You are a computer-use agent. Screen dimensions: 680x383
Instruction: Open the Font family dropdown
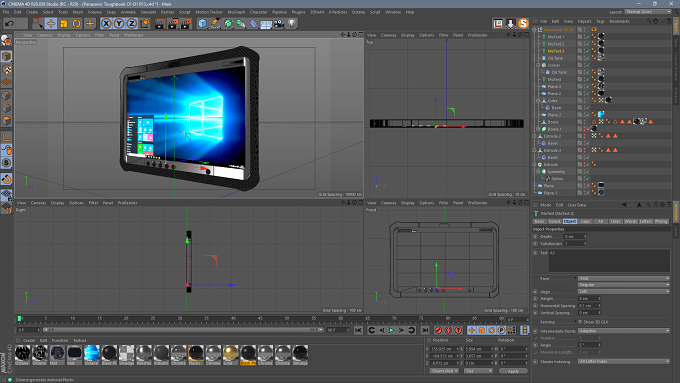pos(624,278)
